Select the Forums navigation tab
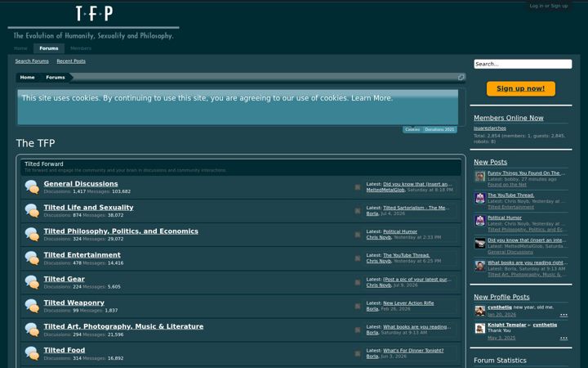 coord(49,48)
